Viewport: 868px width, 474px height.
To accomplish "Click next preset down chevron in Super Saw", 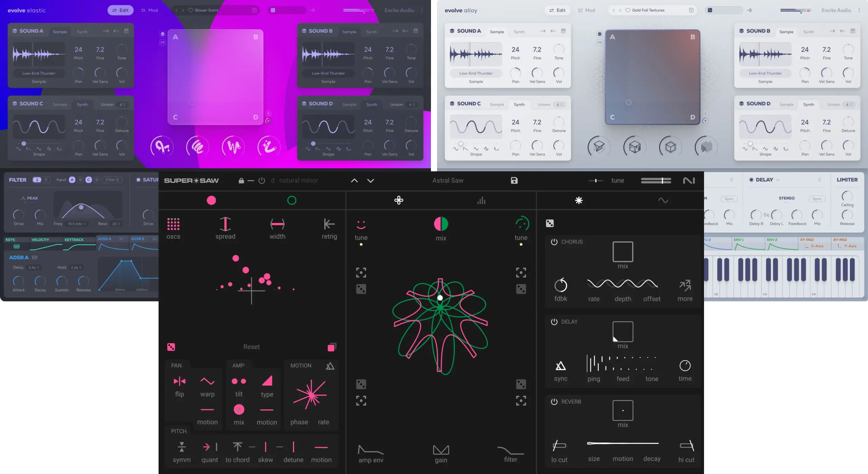I will 371,180.
